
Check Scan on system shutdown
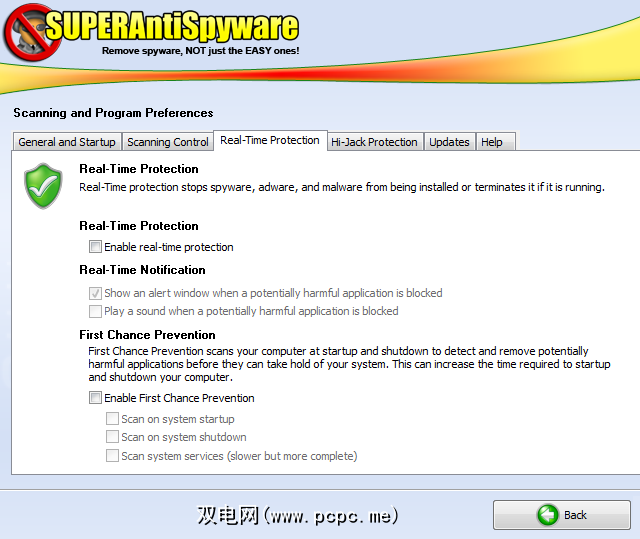pos(112,437)
